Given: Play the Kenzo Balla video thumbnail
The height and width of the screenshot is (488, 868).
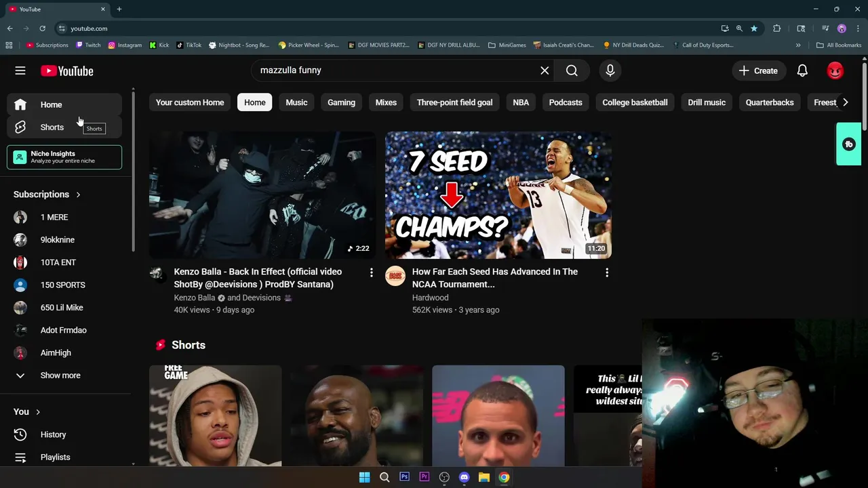Looking at the screenshot, I should [x=262, y=195].
